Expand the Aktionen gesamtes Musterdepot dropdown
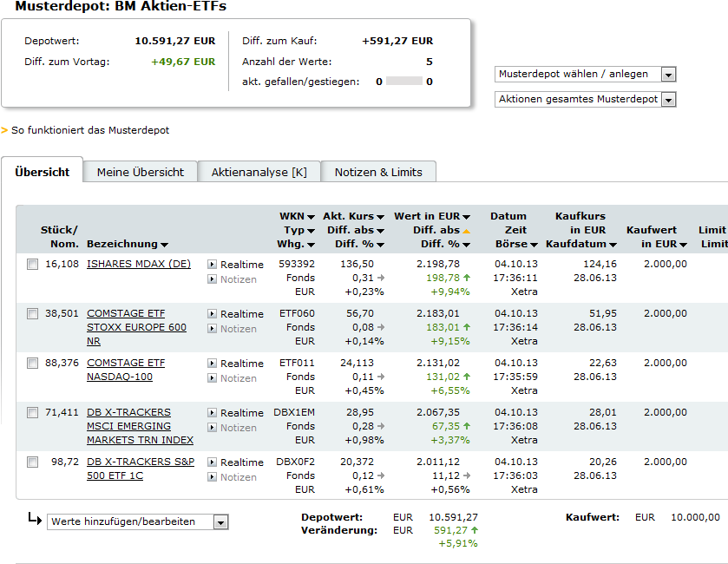The height and width of the screenshot is (564, 728). pyautogui.click(x=585, y=99)
